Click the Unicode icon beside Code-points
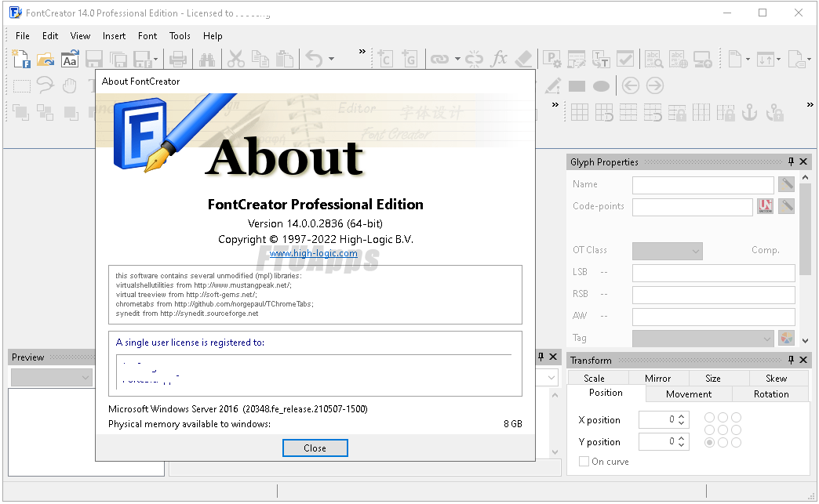 pyautogui.click(x=765, y=206)
